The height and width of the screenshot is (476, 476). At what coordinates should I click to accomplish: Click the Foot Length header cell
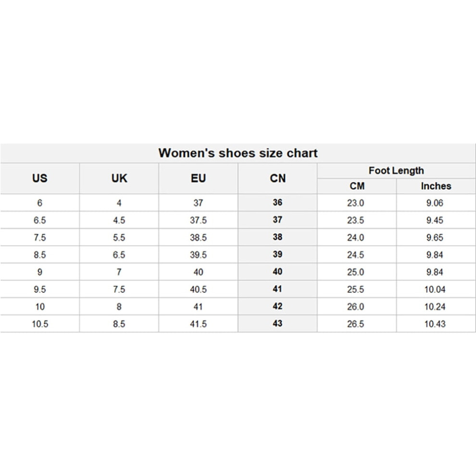coord(396,171)
